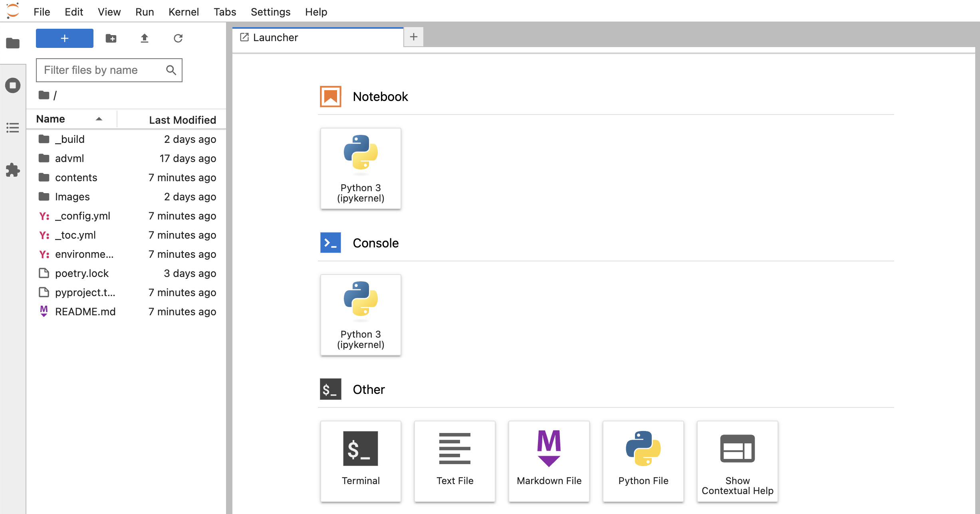The image size is (980, 514).
Task: Add a new tab with the plus button
Action: (414, 37)
